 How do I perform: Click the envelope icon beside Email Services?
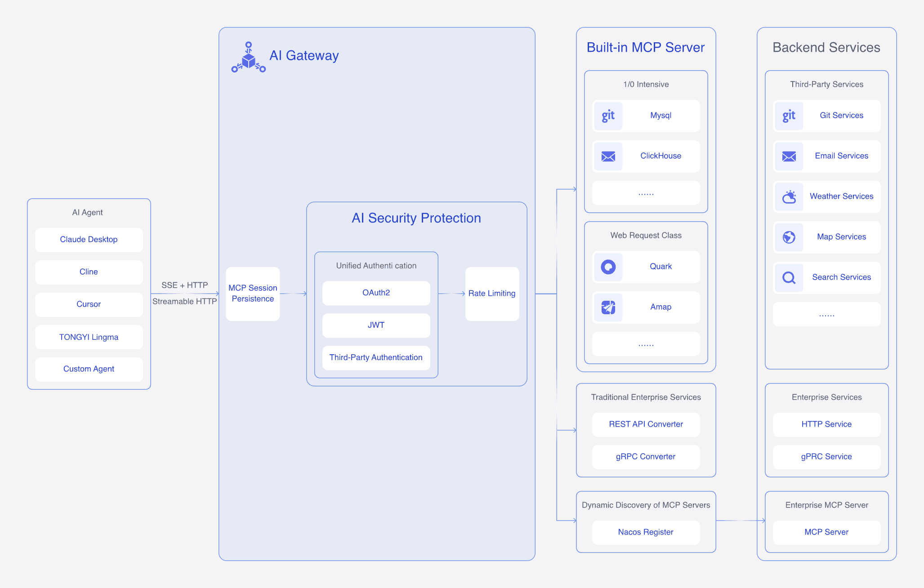(789, 156)
